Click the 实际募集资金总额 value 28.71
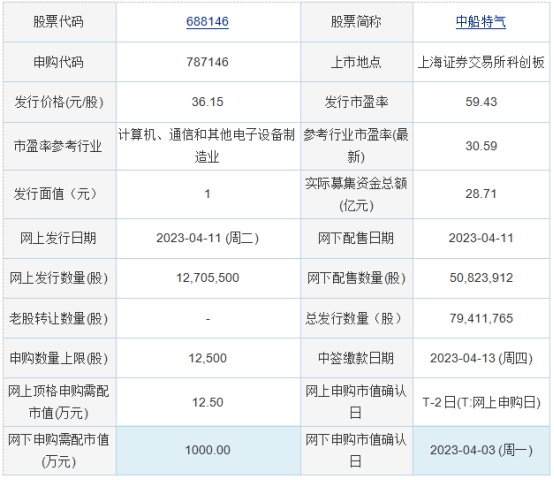 pyautogui.click(x=481, y=194)
